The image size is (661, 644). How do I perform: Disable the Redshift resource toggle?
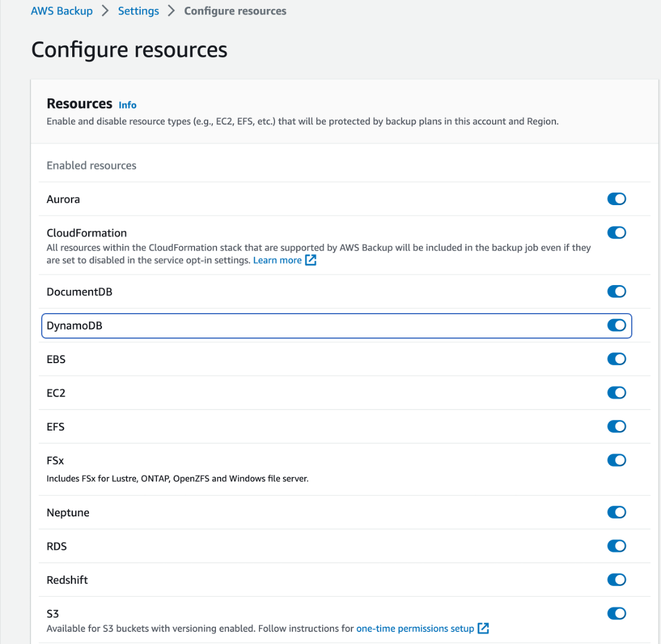click(616, 580)
